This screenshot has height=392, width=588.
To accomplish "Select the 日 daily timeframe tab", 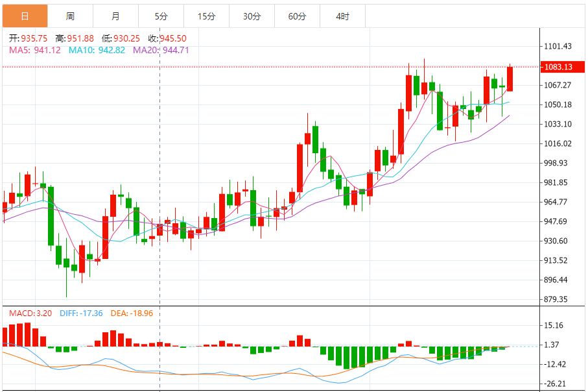I will click(25, 16).
